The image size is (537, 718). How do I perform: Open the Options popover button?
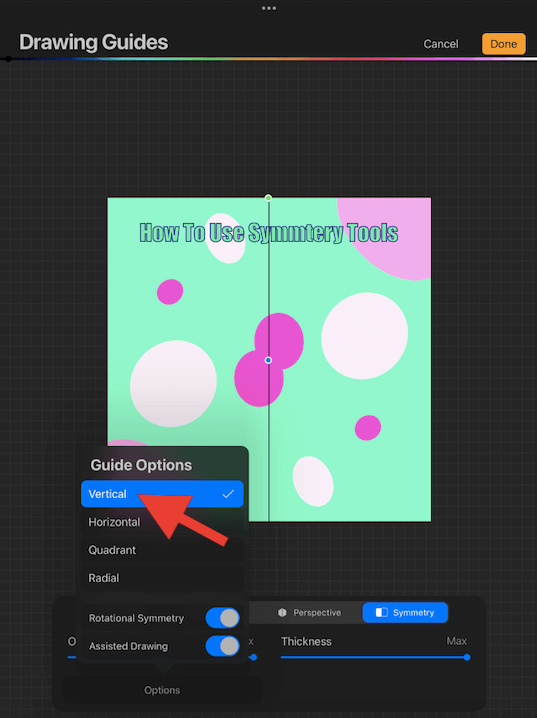pyautogui.click(x=162, y=690)
